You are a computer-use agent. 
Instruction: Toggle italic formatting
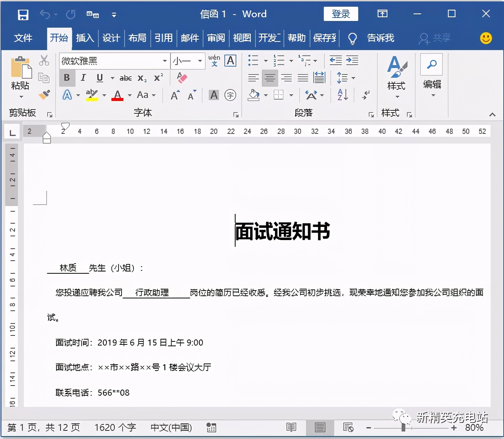(x=83, y=78)
